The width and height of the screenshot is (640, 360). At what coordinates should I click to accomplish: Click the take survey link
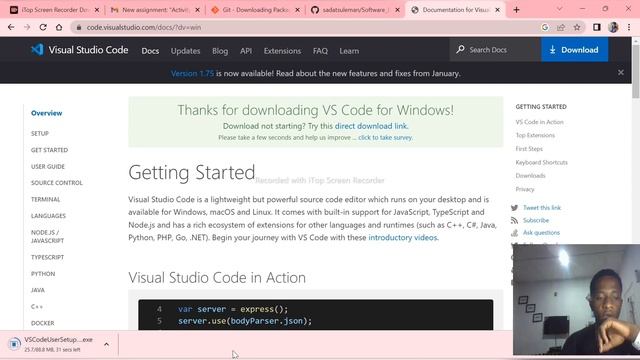click(x=385, y=138)
